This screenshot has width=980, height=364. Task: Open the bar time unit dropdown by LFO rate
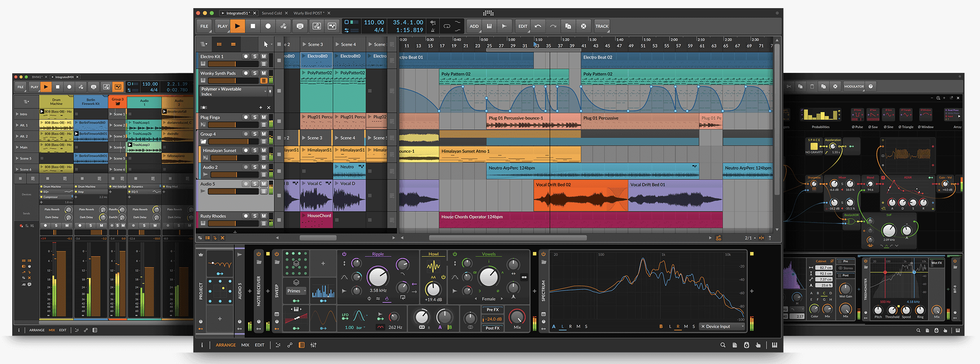pyautogui.click(x=361, y=327)
